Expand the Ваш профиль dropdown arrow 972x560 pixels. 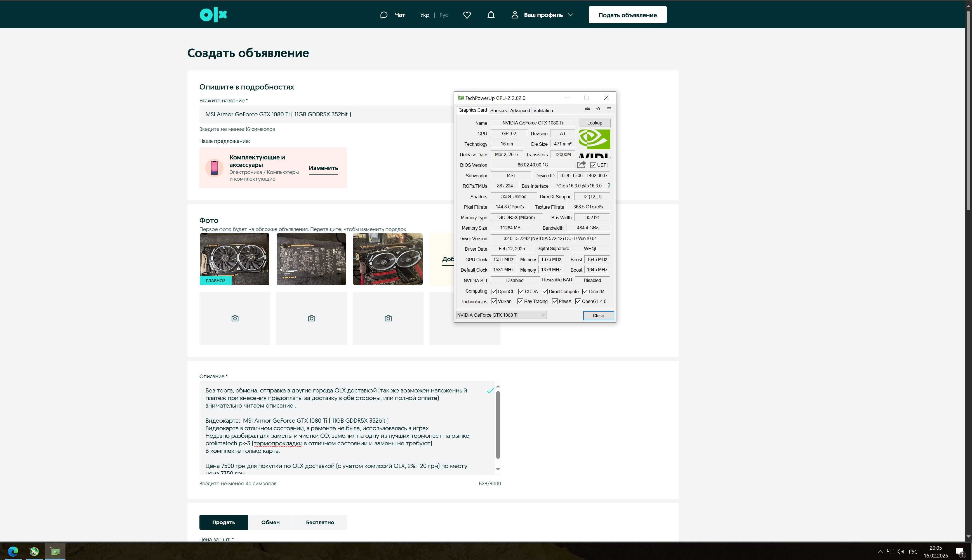point(571,15)
